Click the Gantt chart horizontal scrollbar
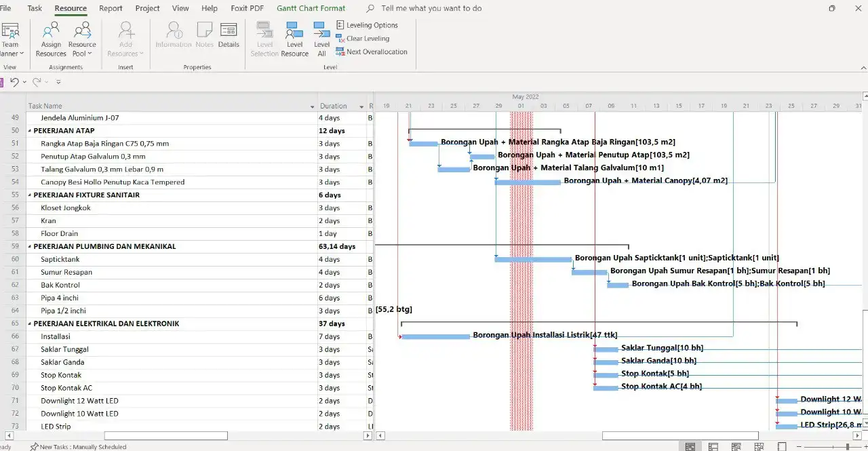Viewport: 868px width, 451px height. pyautogui.click(x=680, y=435)
